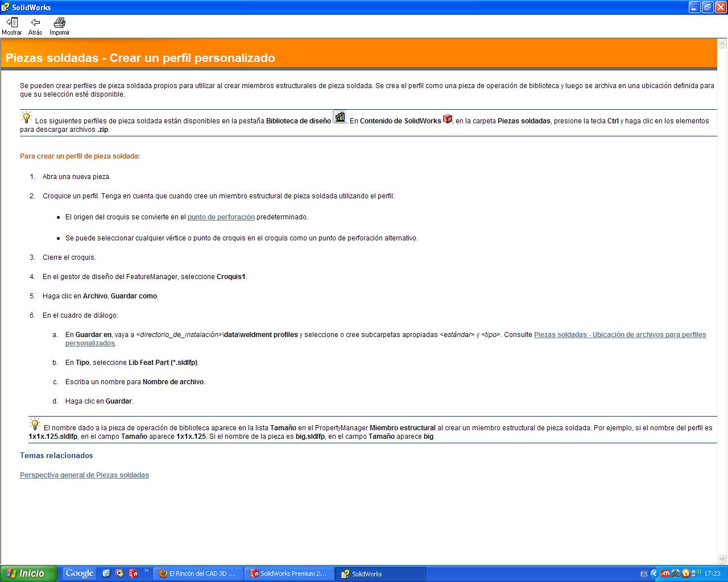
Task: Click heading 'Para crear un perfil de pieza soldada:'
Action: tap(80, 156)
